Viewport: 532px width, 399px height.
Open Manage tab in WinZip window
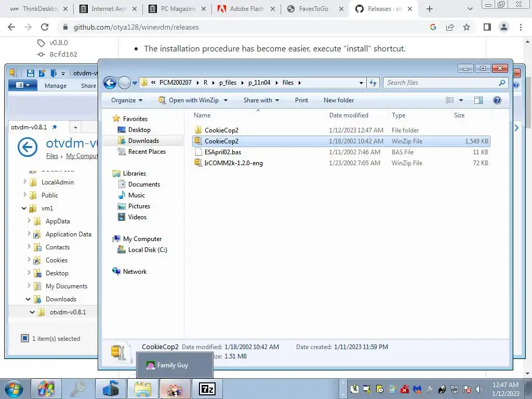55,86
